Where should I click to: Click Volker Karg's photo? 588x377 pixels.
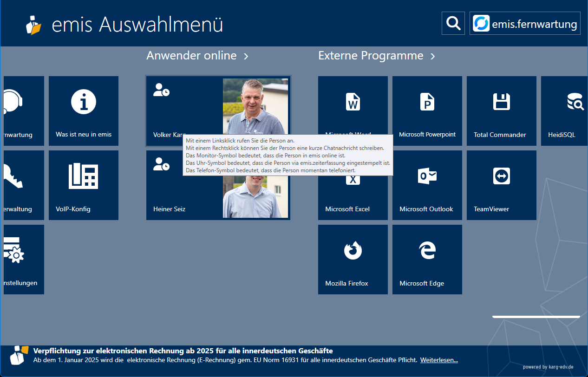click(255, 106)
